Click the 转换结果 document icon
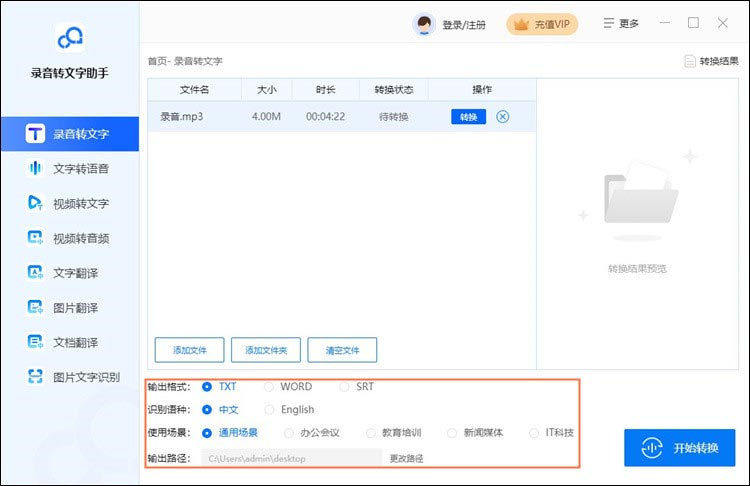 689,61
